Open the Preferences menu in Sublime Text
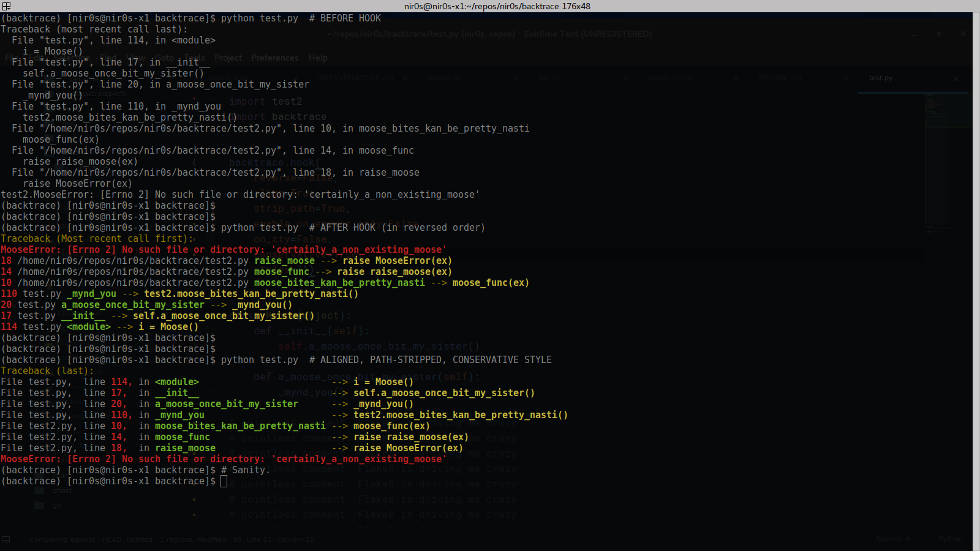980x551 pixels. point(274,58)
